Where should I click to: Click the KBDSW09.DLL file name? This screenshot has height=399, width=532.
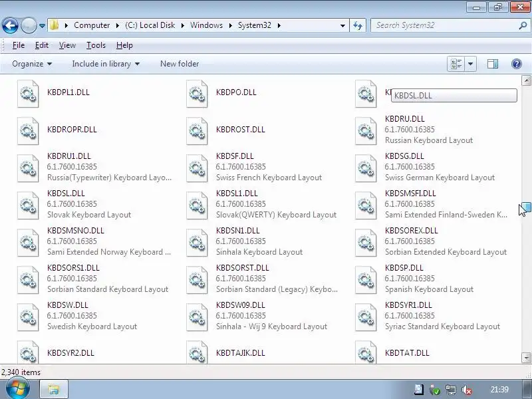(x=240, y=305)
